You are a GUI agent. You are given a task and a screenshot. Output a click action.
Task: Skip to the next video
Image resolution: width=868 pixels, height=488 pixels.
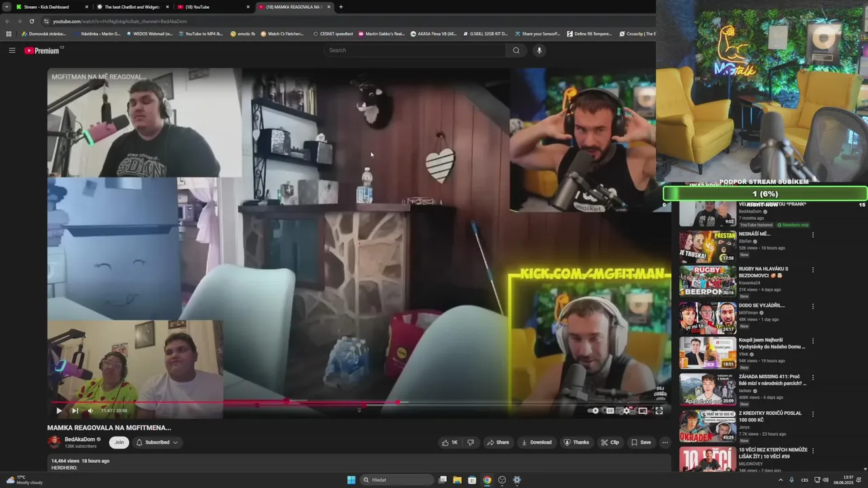coord(75,410)
